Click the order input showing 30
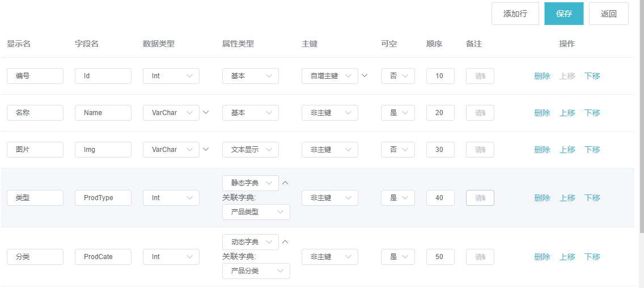The width and height of the screenshot is (644, 288). point(440,150)
